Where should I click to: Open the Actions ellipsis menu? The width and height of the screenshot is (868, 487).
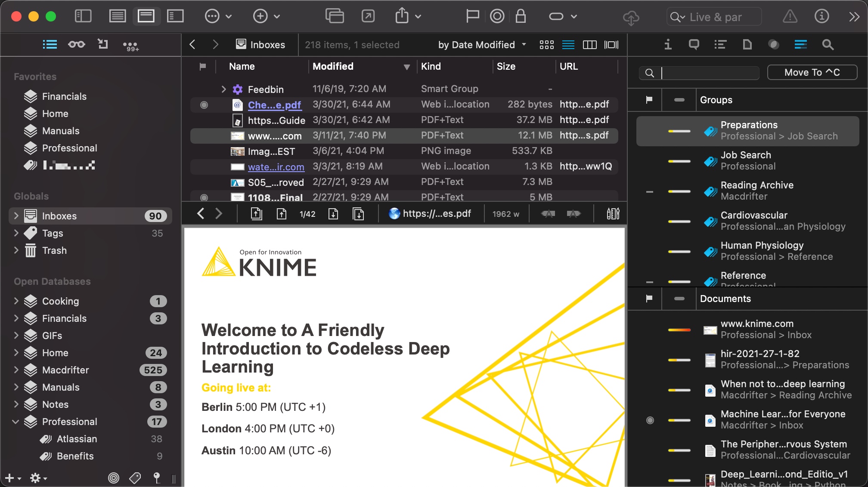click(218, 16)
